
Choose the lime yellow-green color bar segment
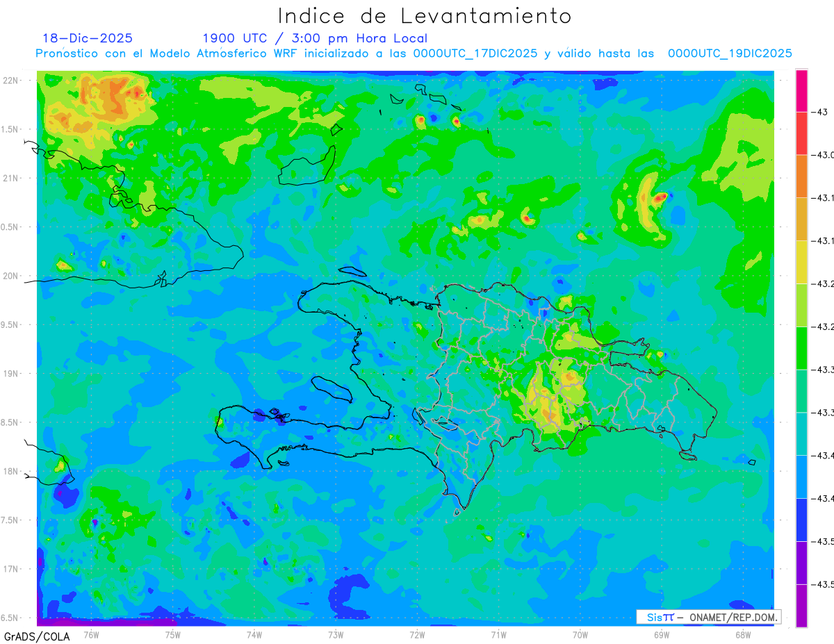pos(802,305)
